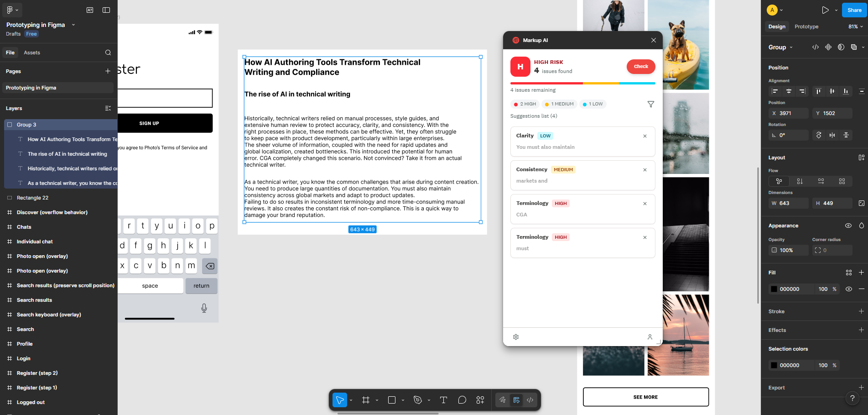This screenshot has height=415, width=868.
Task: Open Present options chevron
Action: tap(836, 10)
